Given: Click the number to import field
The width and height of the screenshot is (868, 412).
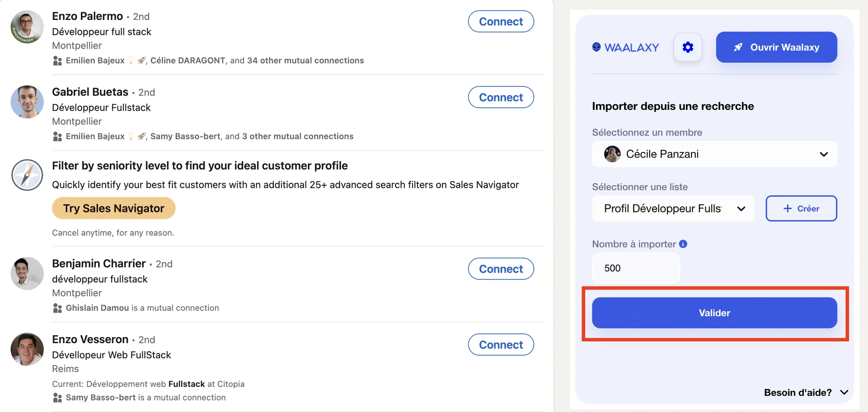Looking at the screenshot, I should [x=636, y=268].
